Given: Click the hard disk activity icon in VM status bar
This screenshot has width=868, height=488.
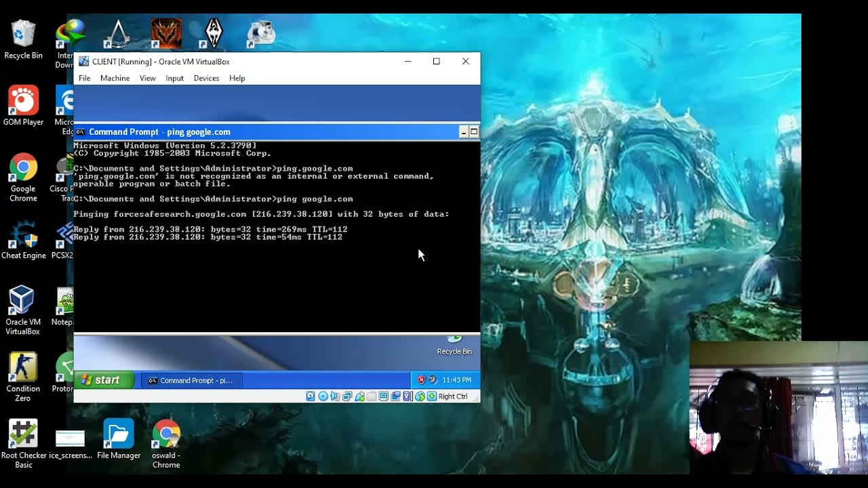Looking at the screenshot, I should (x=311, y=396).
